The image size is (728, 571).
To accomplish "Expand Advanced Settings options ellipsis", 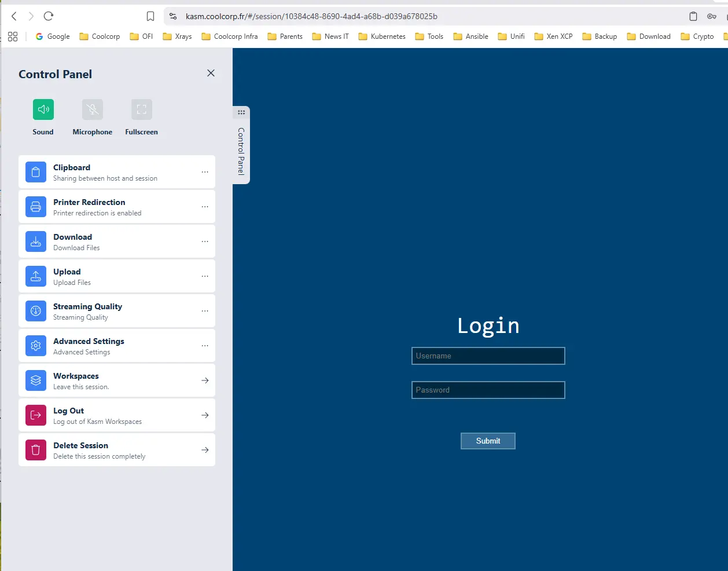I will click(x=205, y=346).
